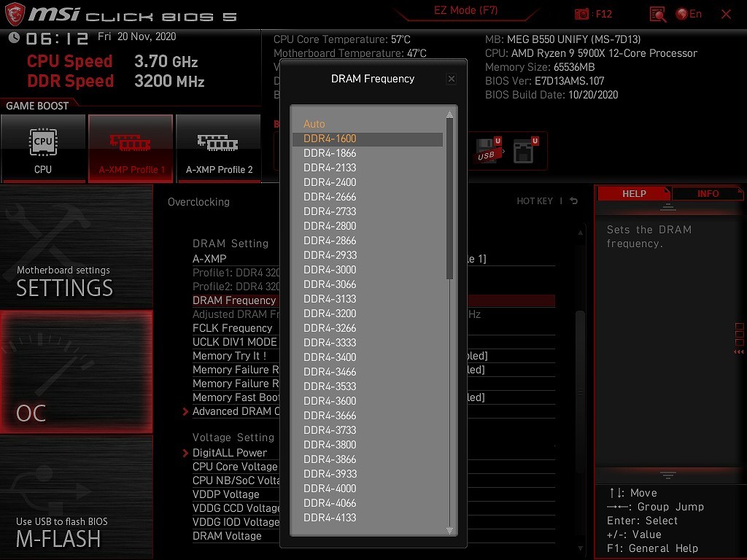This screenshot has height=560, width=747.
Task: Switch to the INFO tab
Action: tap(708, 194)
